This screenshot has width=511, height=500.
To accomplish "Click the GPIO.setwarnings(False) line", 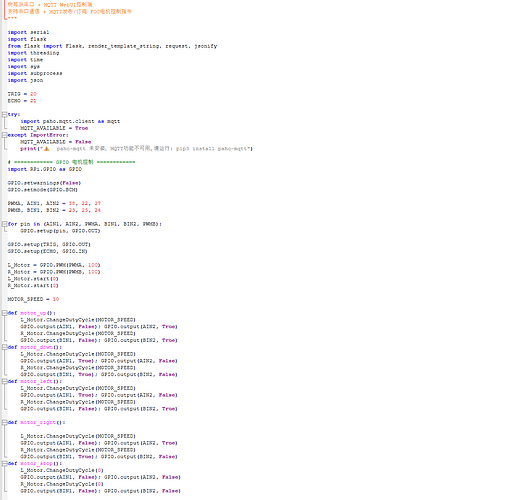I will 44,183.
